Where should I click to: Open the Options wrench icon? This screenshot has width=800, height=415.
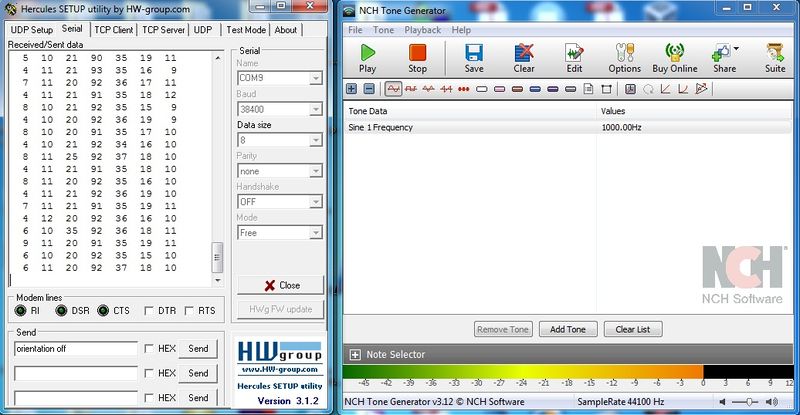click(x=624, y=53)
